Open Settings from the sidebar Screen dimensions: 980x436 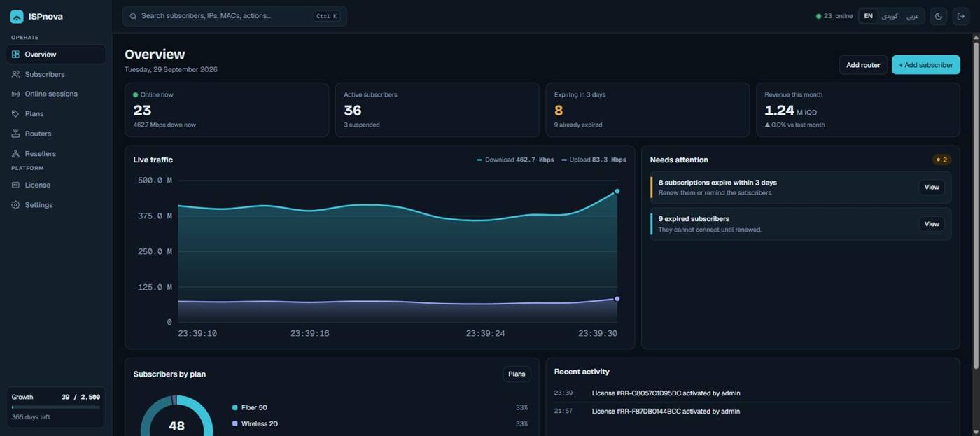pyautogui.click(x=56, y=205)
